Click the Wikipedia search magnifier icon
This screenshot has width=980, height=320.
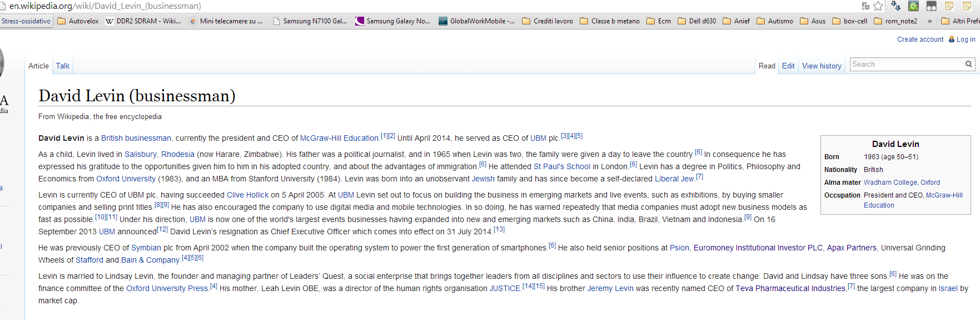(x=968, y=64)
